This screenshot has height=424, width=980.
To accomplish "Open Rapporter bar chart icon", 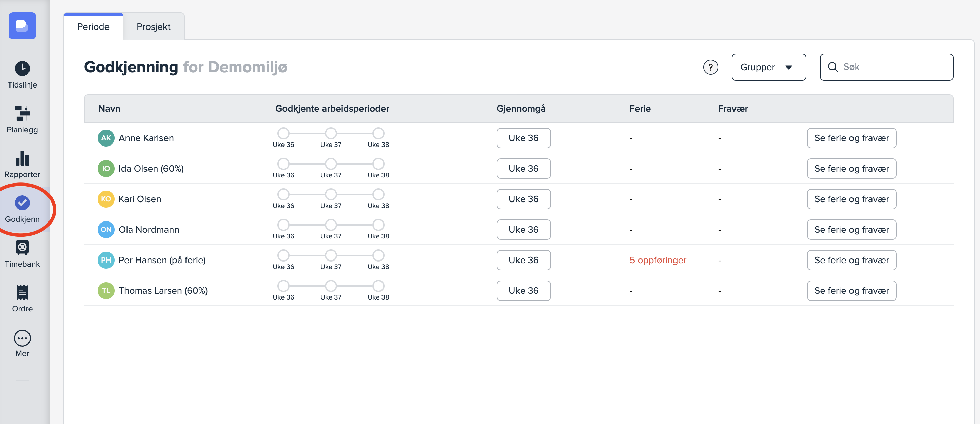I will [x=22, y=158].
